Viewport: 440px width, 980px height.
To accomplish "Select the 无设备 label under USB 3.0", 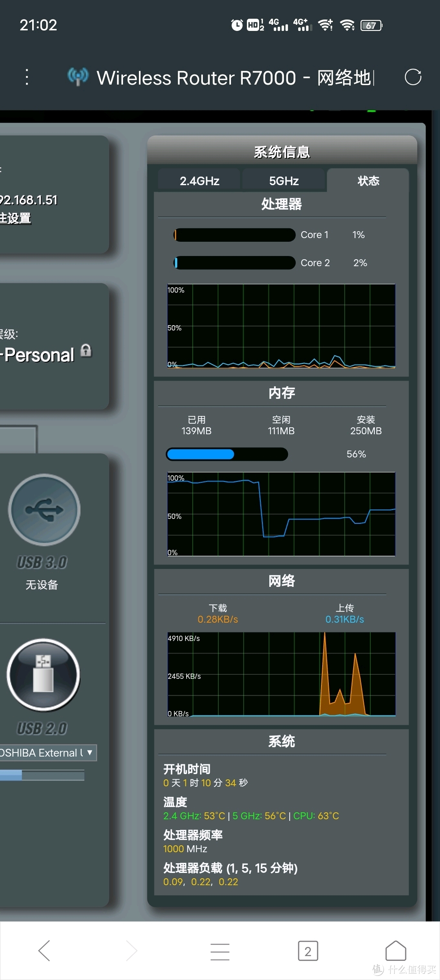I will point(42,585).
